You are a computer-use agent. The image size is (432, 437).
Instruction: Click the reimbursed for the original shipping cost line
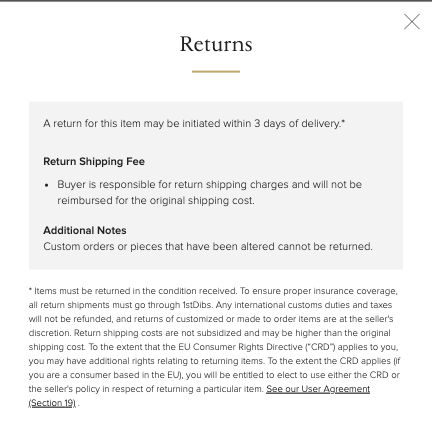(x=156, y=200)
